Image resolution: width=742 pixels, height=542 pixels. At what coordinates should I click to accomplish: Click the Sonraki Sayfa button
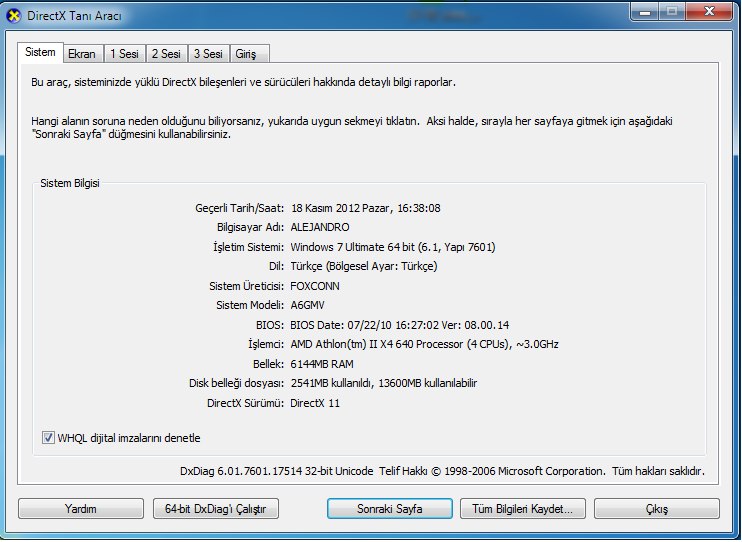390,509
